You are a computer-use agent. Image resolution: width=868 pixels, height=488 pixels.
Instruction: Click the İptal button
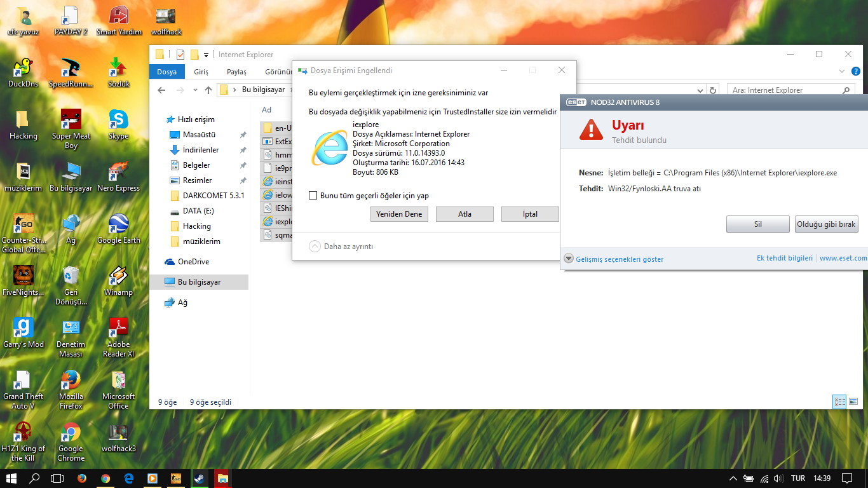(x=530, y=214)
